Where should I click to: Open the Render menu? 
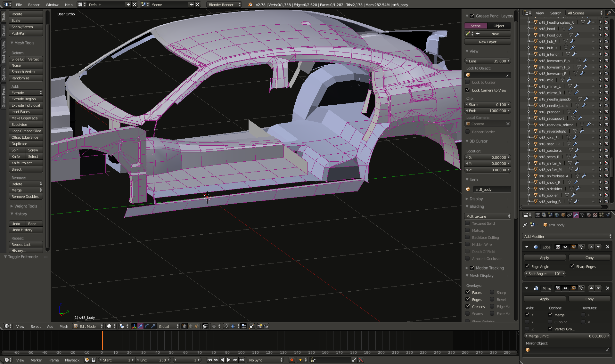[34, 5]
